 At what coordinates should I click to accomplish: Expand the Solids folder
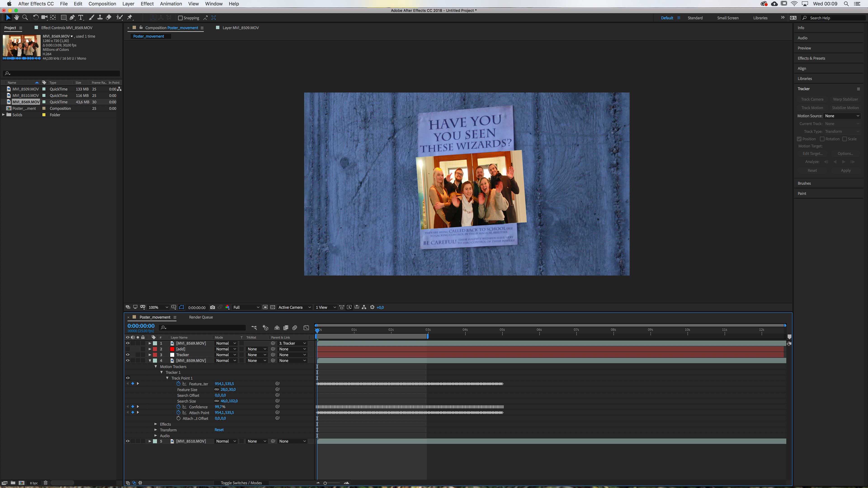pos(4,115)
